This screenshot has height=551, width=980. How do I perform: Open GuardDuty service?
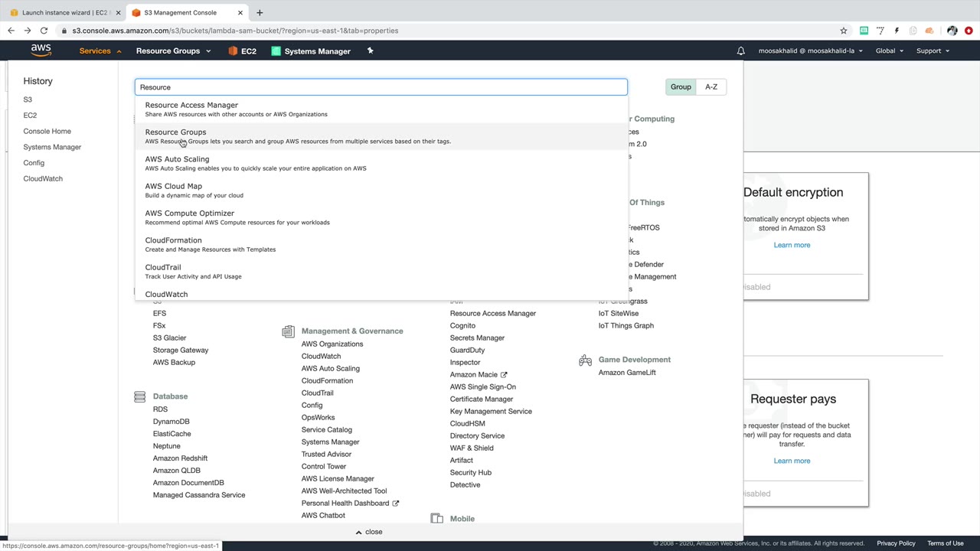467,350
